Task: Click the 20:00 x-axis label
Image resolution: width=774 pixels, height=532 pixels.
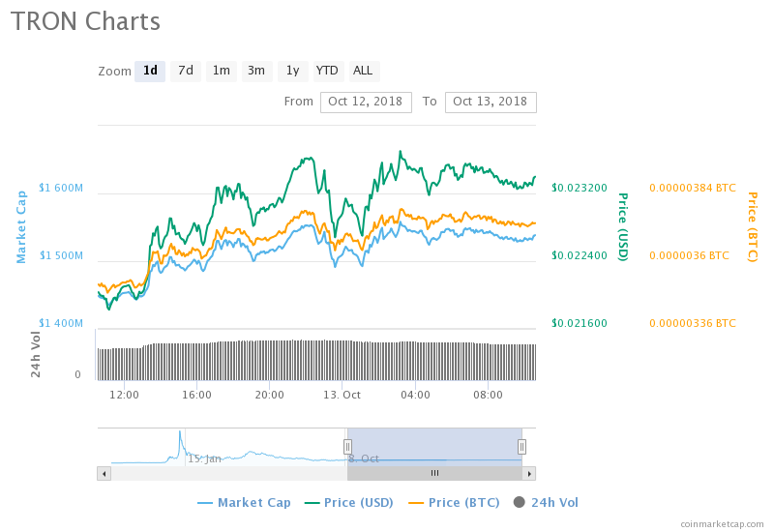Action: click(x=270, y=395)
